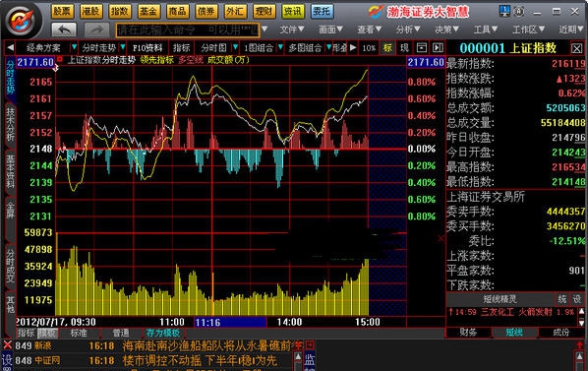The height and width of the screenshot is (371, 588).
Task: Collapse the right info panel icon
Action: [x=438, y=47]
